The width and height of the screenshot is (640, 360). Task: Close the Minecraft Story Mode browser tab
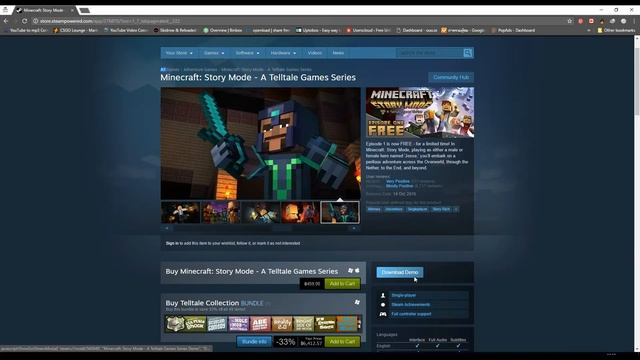tap(72, 10)
